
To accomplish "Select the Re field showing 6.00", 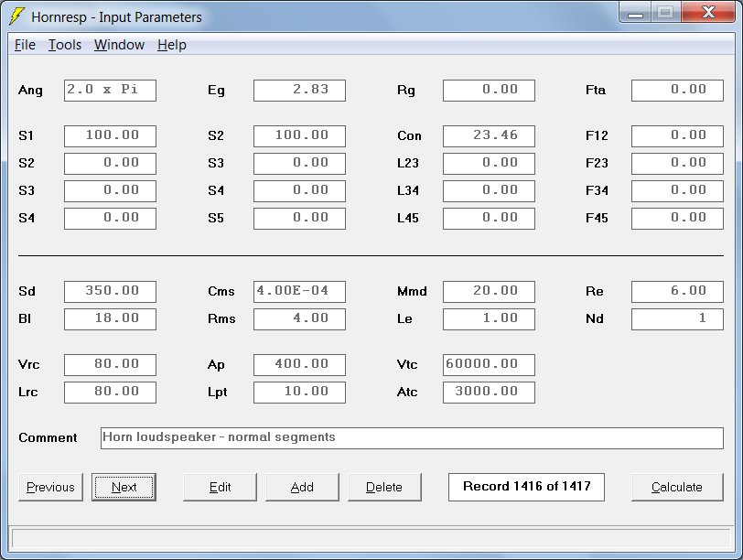I will pyautogui.click(x=678, y=292).
